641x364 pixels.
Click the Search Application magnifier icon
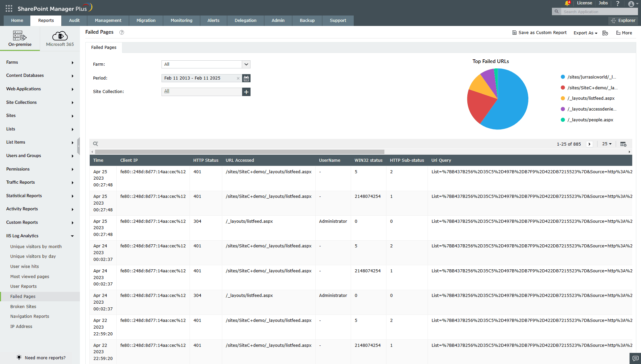[x=556, y=12]
